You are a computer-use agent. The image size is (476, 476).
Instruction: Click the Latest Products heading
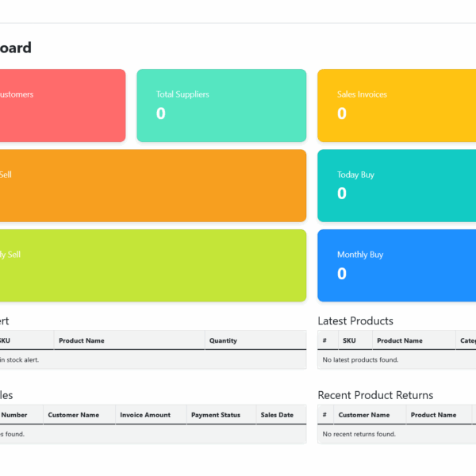355,321
